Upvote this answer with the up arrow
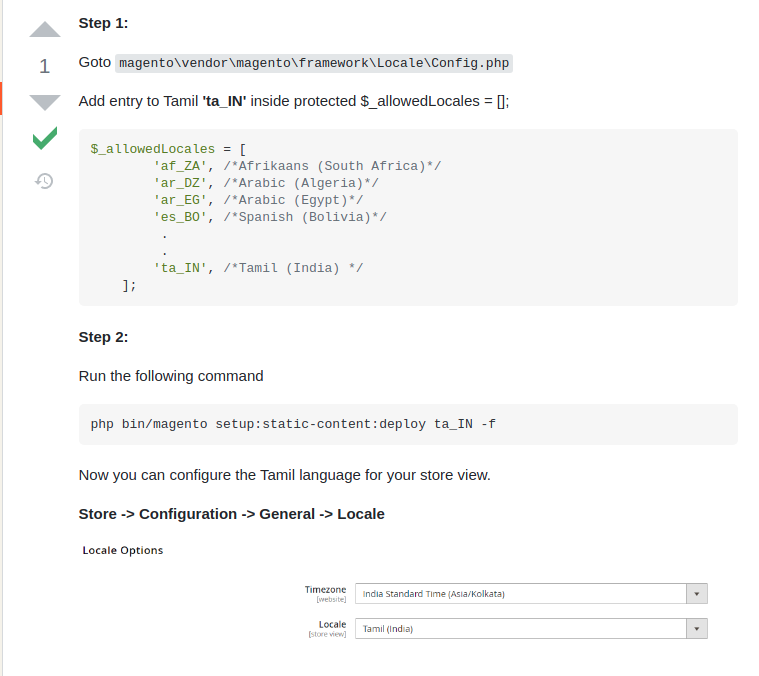Screen dimensions: 759x676 [x=45, y=29]
